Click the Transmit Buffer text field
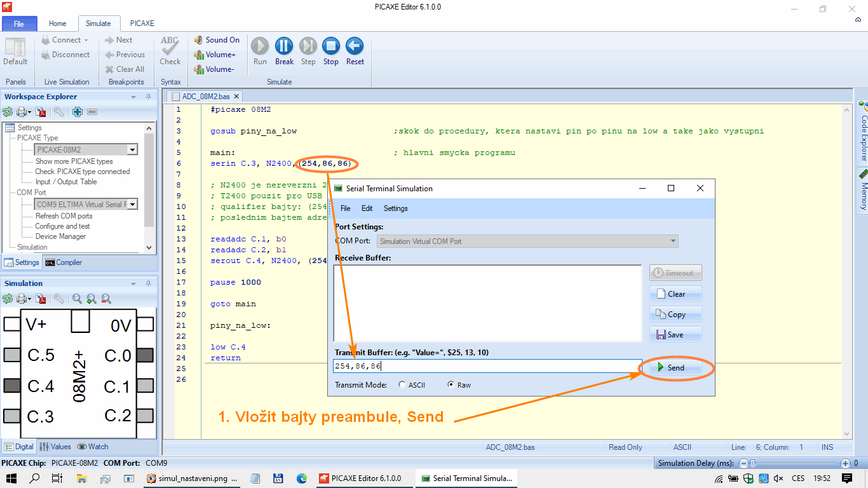Image resolution: width=868 pixels, height=488 pixels. [487, 366]
